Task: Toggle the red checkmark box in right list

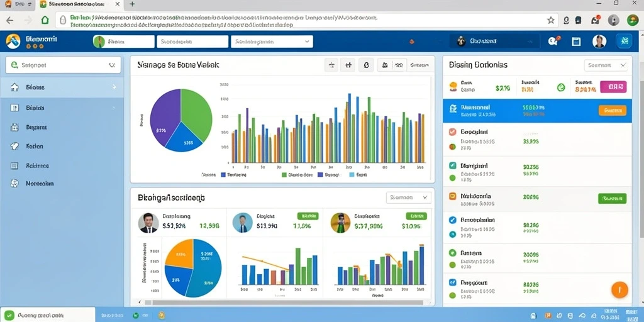Action: pyautogui.click(x=453, y=132)
